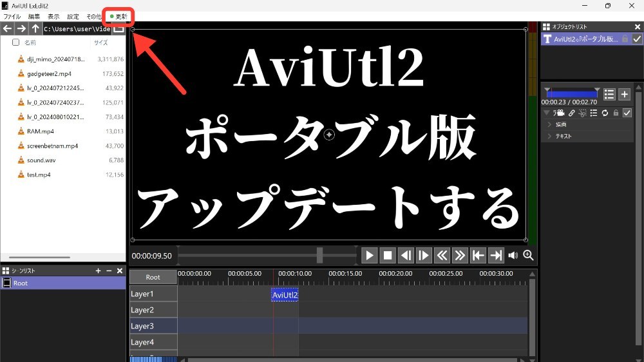This screenshot has height=362, width=644.
Task: Tick the select-all checkbox beside 名前
Action: (15, 43)
